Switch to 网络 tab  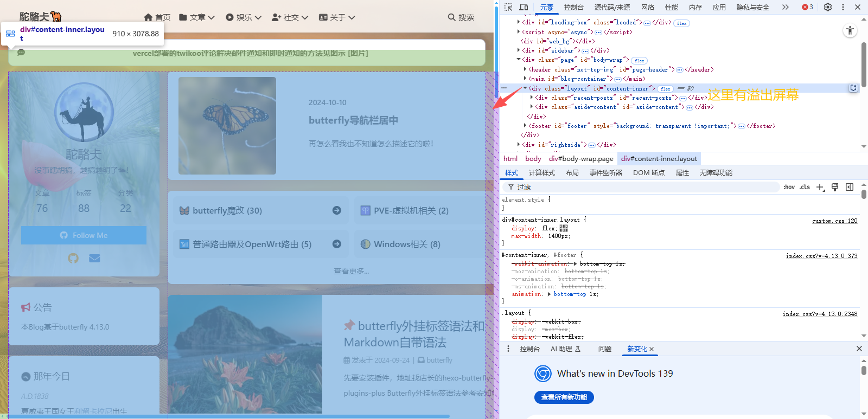tap(647, 7)
